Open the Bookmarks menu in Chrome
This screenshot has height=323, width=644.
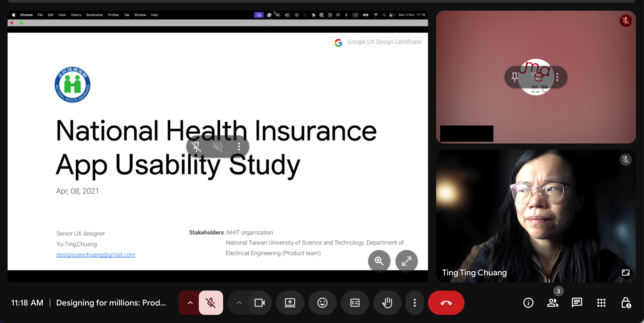point(94,15)
